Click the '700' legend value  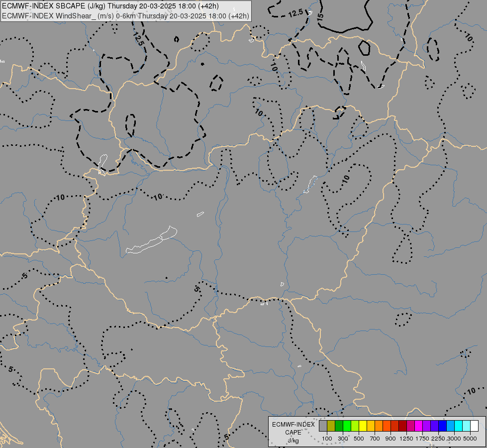pos(375,439)
